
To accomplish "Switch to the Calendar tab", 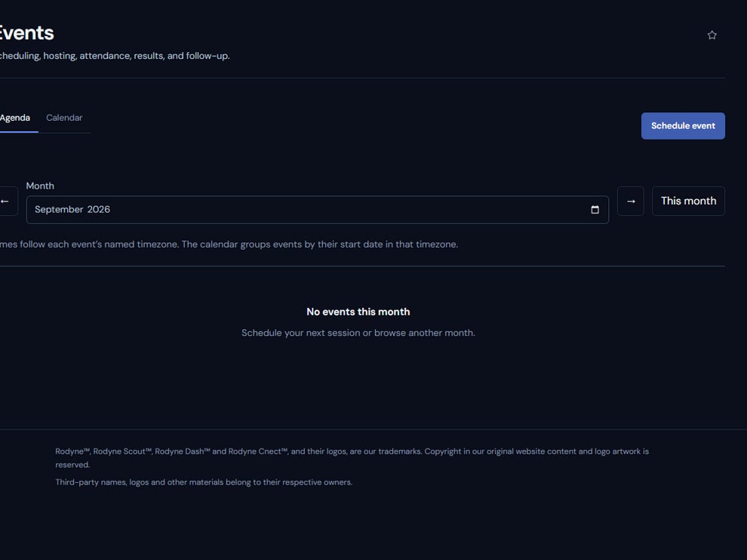I will (x=64, y=118).
